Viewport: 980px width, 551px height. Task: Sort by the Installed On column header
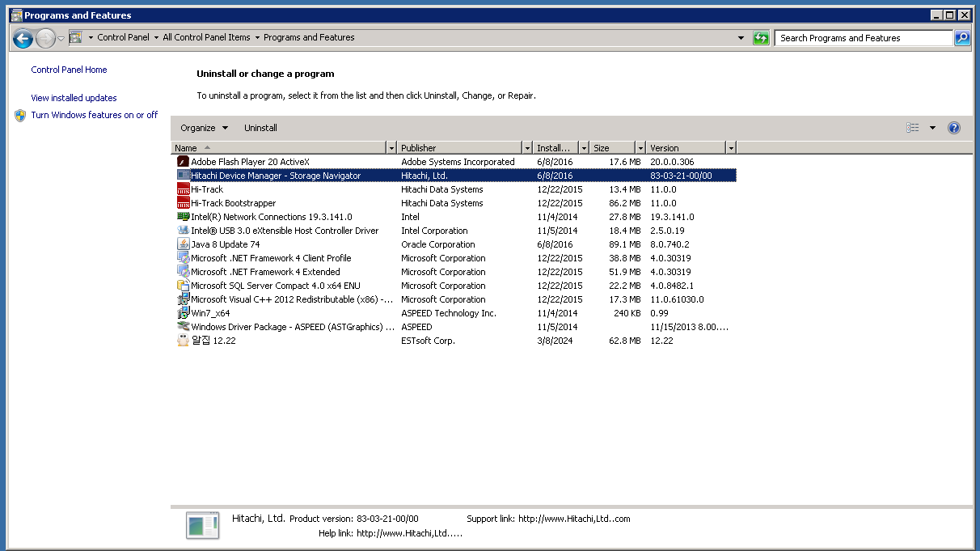(x=555, y=148)
